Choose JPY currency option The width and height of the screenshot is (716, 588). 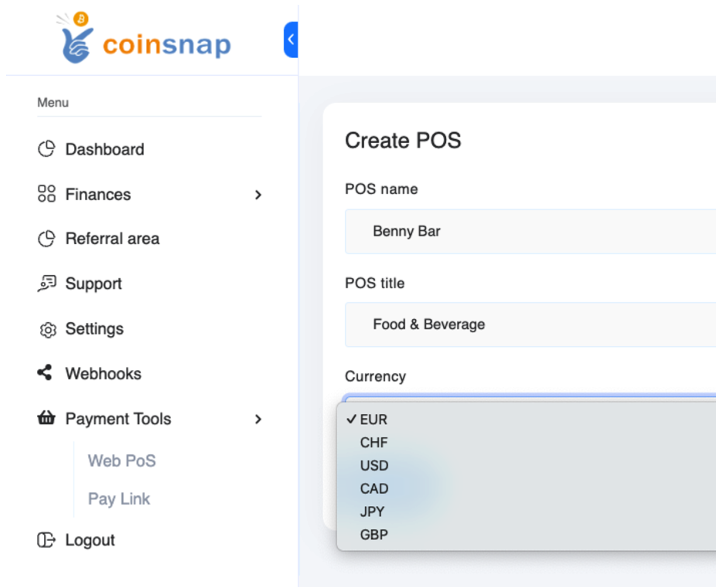point(372,512)
